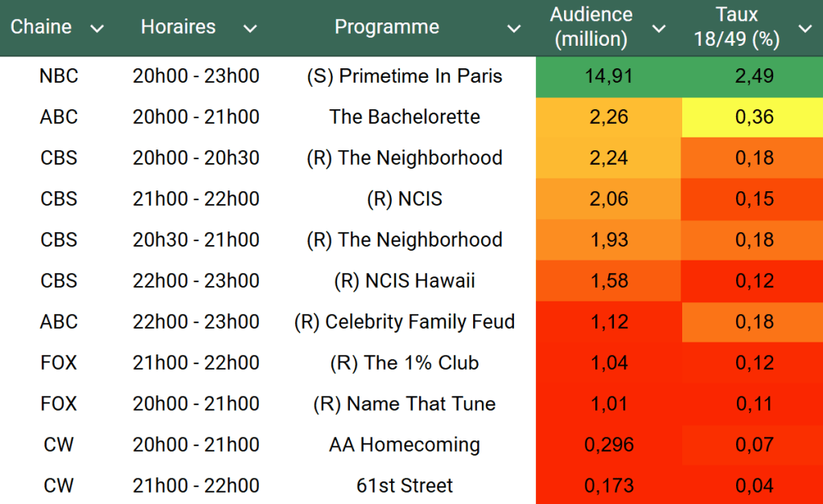Open the Programme column dropdown arrow
This screenshot has width=823, height=504.
pos(514,29)
